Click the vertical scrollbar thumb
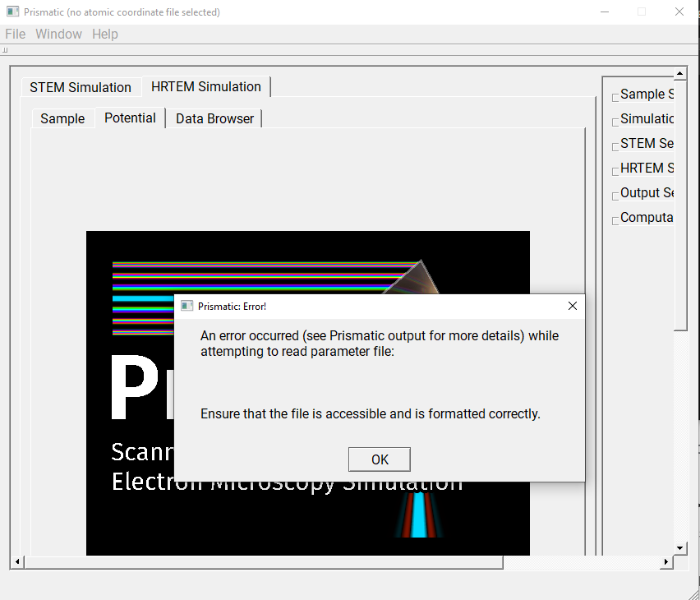Screen dimensions: 700x600 680,205
